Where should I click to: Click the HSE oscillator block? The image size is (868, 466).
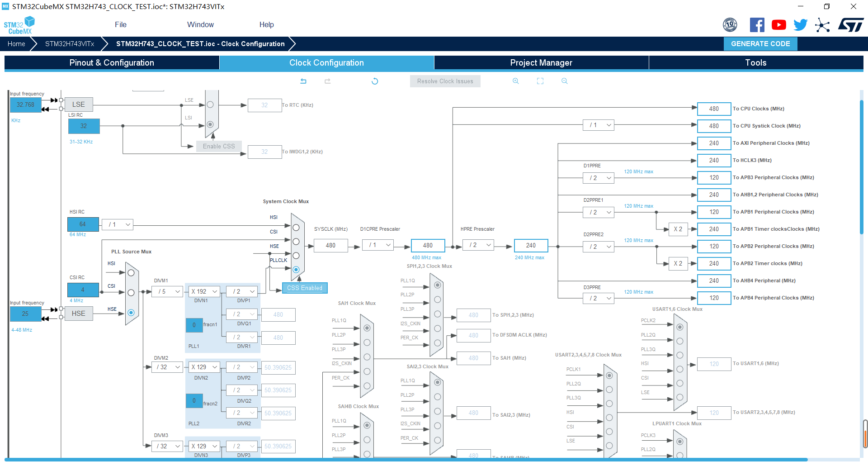(x=79, y=314)
